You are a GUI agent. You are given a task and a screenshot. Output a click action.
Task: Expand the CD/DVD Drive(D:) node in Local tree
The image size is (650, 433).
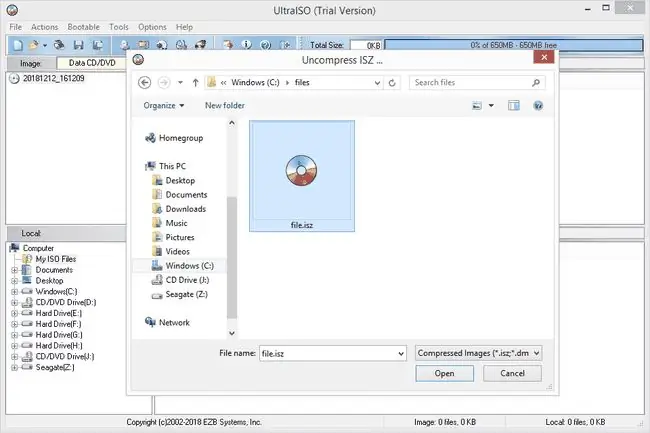pyautogui.click(x=15, y=302)
